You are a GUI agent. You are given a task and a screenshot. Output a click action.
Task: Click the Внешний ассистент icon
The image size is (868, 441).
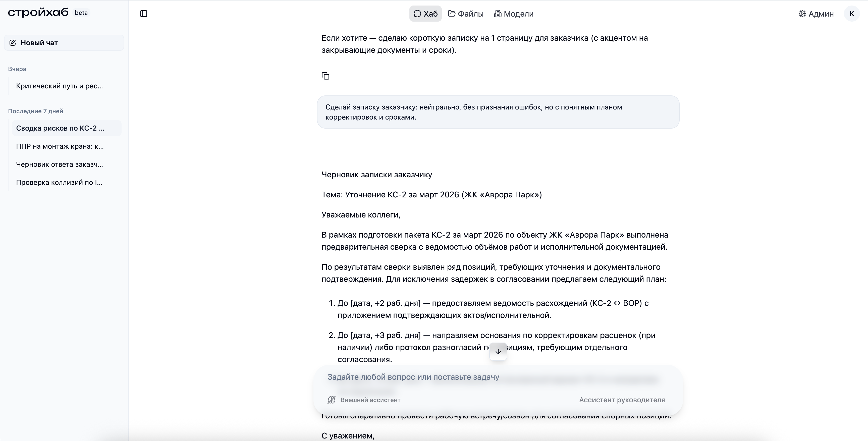coord(331,400)
